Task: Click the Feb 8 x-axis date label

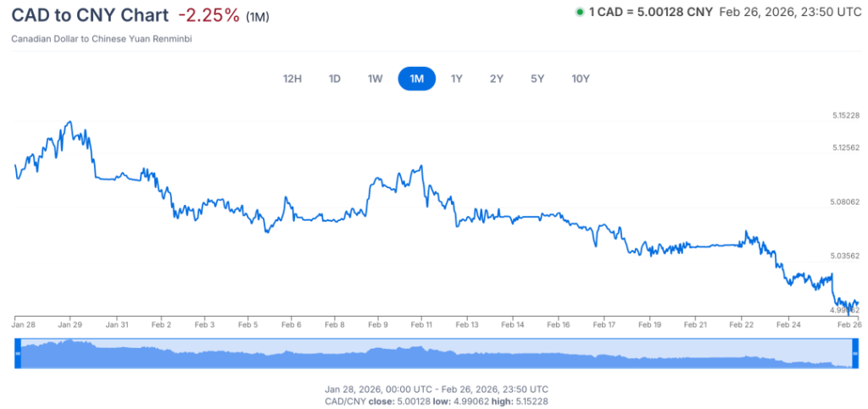Action: (x=334, y=324)
